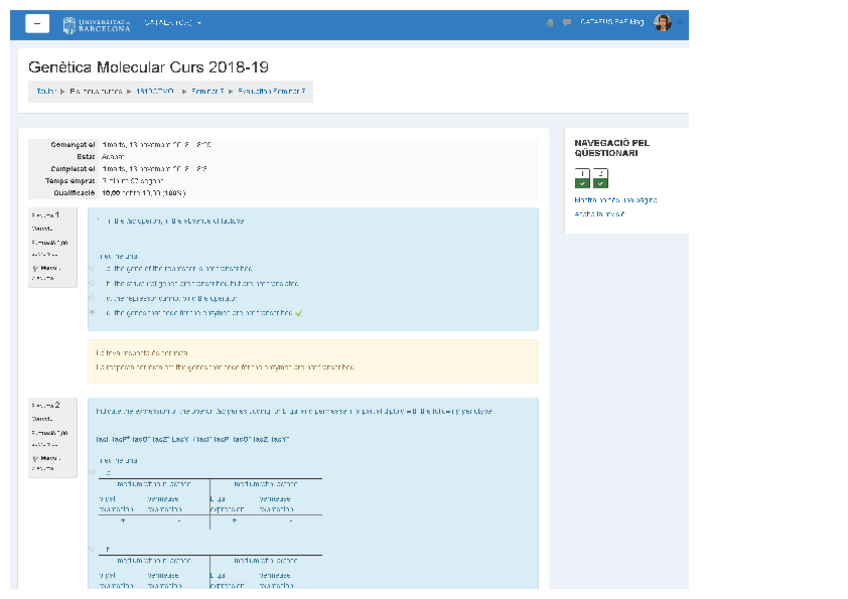The image size is (848, 599).
Task: Click the 'Els meus cursos' breadcrumb text
Action: pos(96,91)
